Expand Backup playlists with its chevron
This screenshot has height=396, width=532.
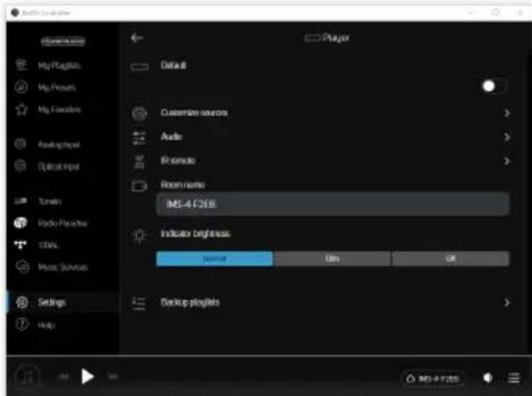[x=507, y=302]
